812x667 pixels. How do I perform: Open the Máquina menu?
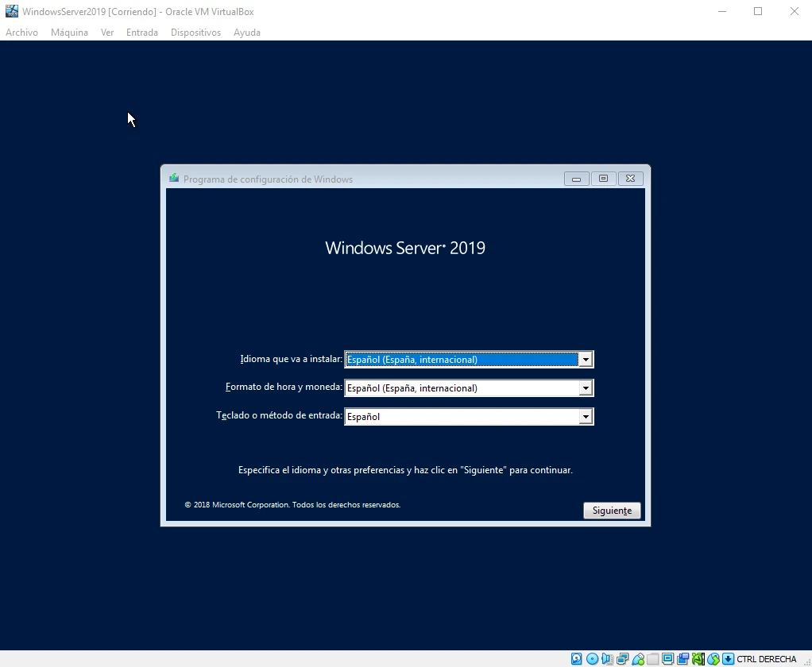[69, 32]
